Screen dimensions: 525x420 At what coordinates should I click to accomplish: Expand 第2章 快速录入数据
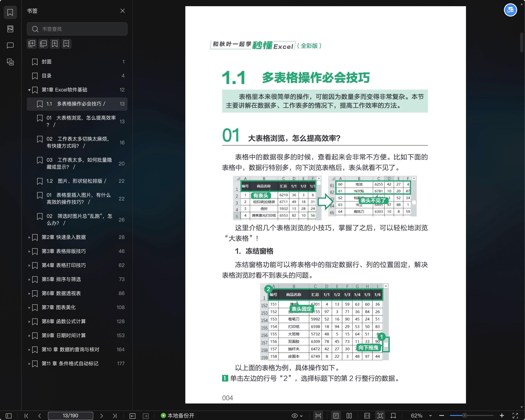pos(29,237)
